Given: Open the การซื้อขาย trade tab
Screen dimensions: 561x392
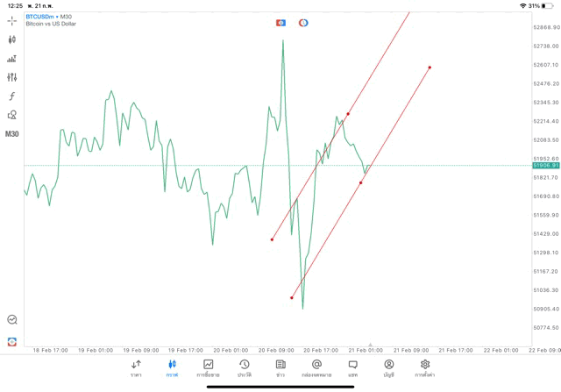Looking at the screenshot, I should pyautogui.click(x=208, y=367).
